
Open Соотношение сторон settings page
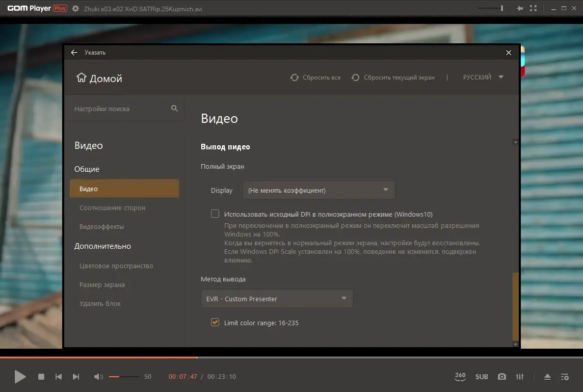pos(112,208)
